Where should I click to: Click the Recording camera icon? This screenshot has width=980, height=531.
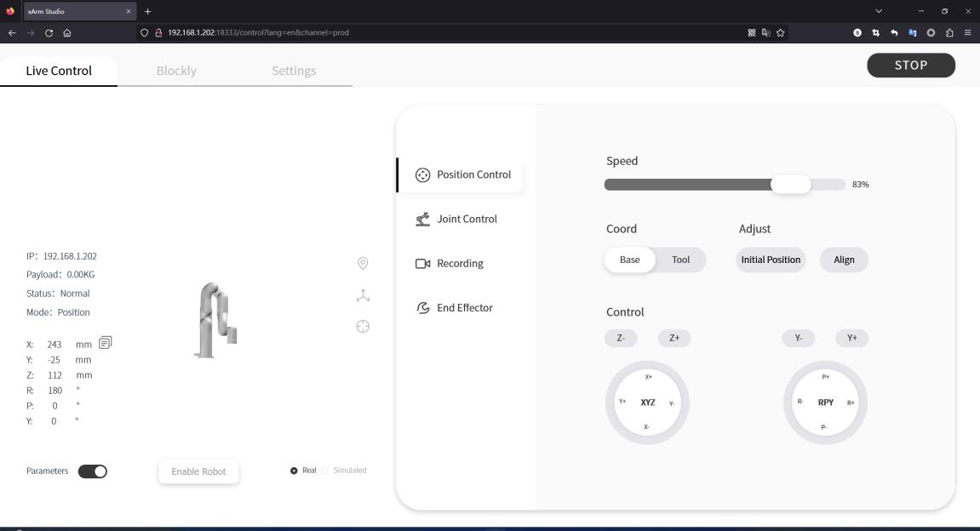click(x=422, y=264)
